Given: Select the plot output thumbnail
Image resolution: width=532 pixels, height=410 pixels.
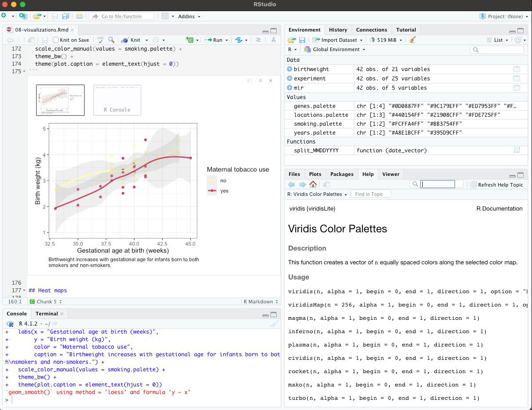Looking at the screenshot, I should (x=60, y=100).
